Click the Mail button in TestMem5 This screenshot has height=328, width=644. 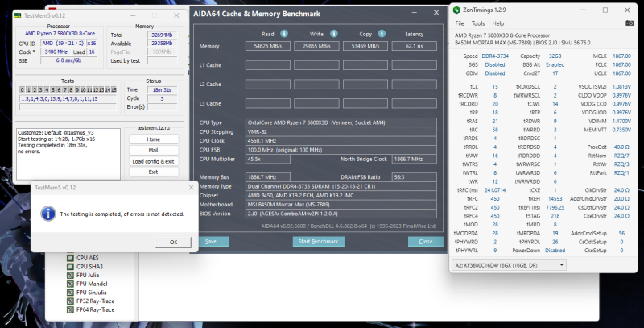coord(153,150)
